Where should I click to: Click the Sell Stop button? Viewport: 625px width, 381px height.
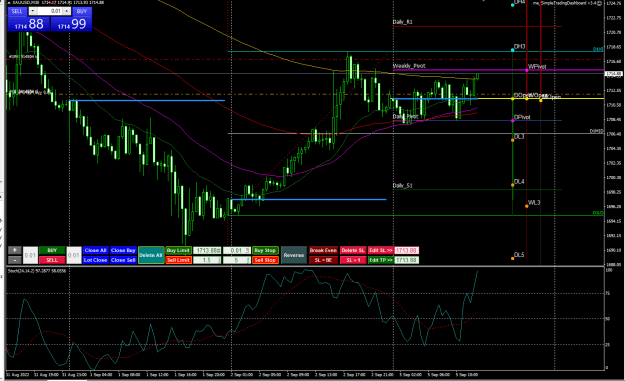265,260
